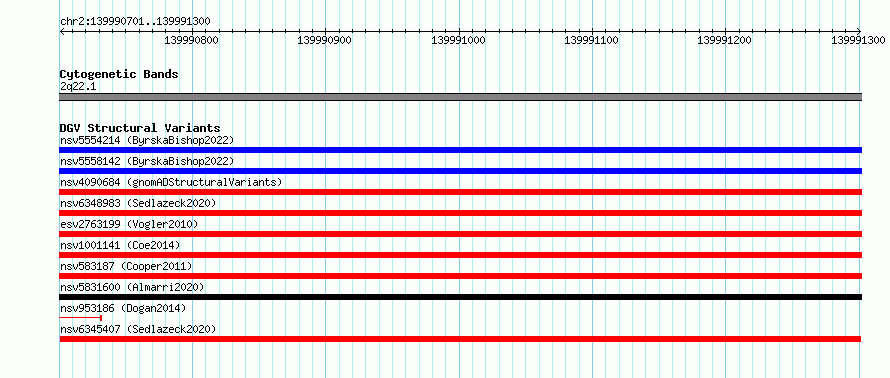Open the nsv6345407 (Sedlazeck2020) label
This screenshot has width=890, height=378.
(x=138, y=329)
